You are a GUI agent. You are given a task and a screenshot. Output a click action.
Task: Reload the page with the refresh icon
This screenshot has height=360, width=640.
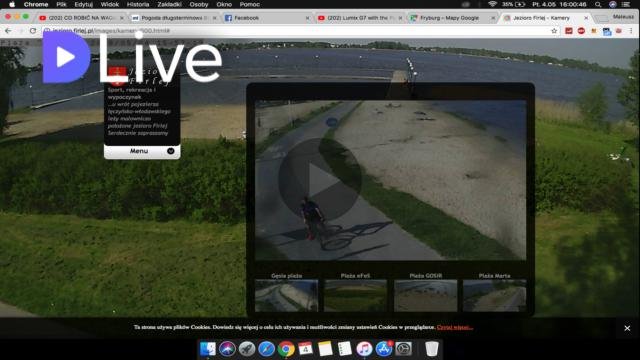(33, 31)
